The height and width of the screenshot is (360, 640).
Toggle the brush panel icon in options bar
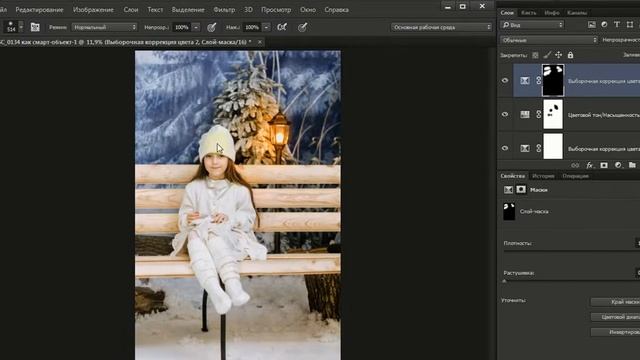[35, 27]
